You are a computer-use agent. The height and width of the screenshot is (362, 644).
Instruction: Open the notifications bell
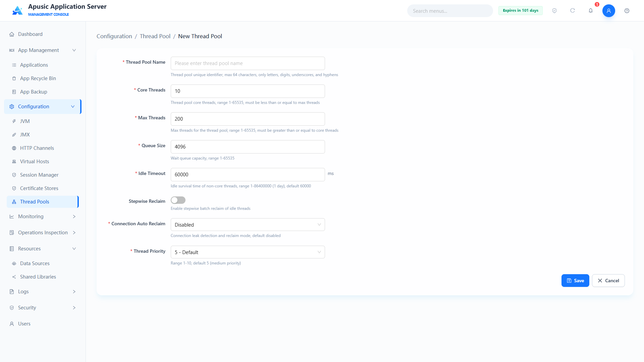pos(591,11)
